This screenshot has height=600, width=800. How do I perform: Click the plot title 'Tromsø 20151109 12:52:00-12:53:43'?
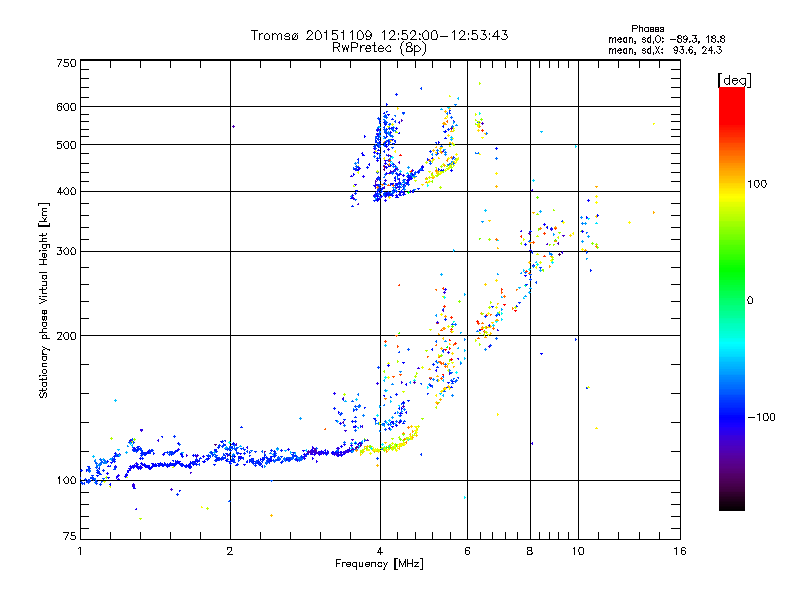click(x=379, y=35)
